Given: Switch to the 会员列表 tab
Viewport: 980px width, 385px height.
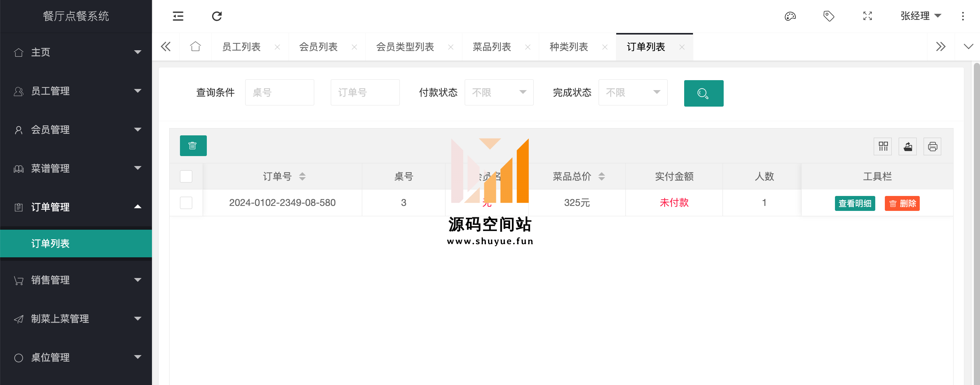Looking at the screenshot, I should point(318,47).
